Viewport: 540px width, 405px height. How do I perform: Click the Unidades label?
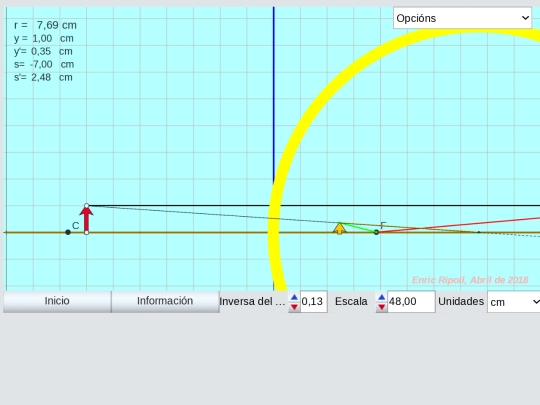pyautogui.click(x=461, y=301)
